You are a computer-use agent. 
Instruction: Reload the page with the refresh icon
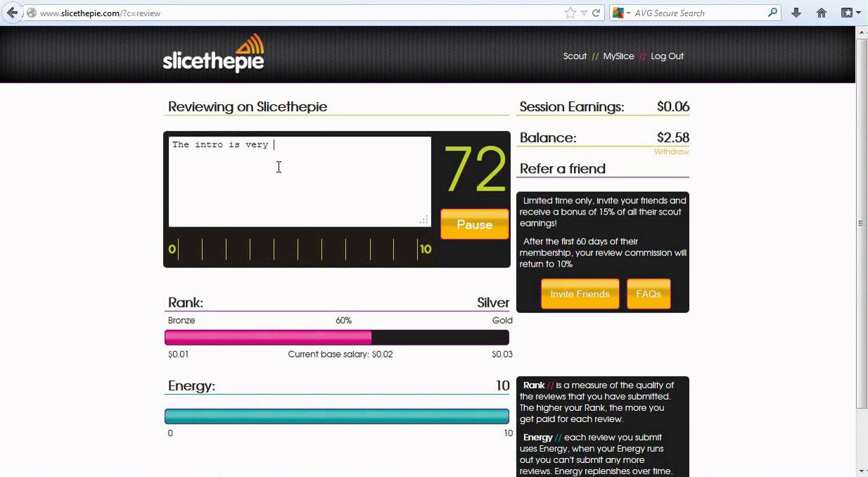click(x=596, y=13)
